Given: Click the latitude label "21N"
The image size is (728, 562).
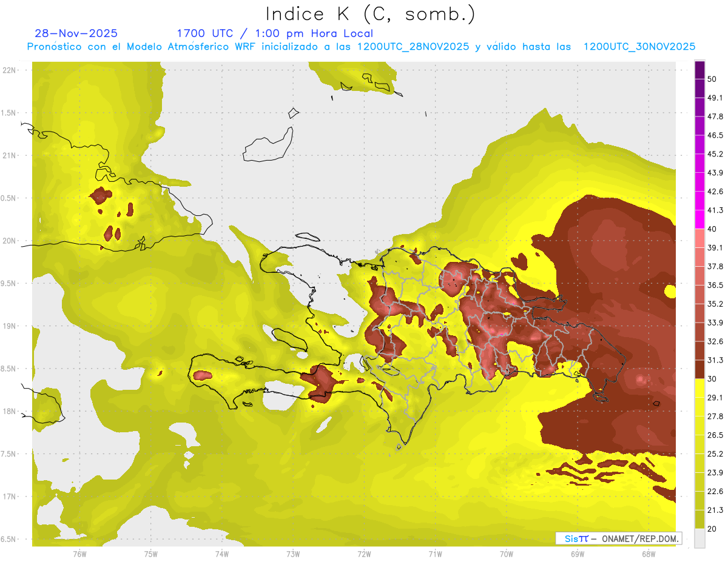Looking at the screenshot, I should (10, 155).
